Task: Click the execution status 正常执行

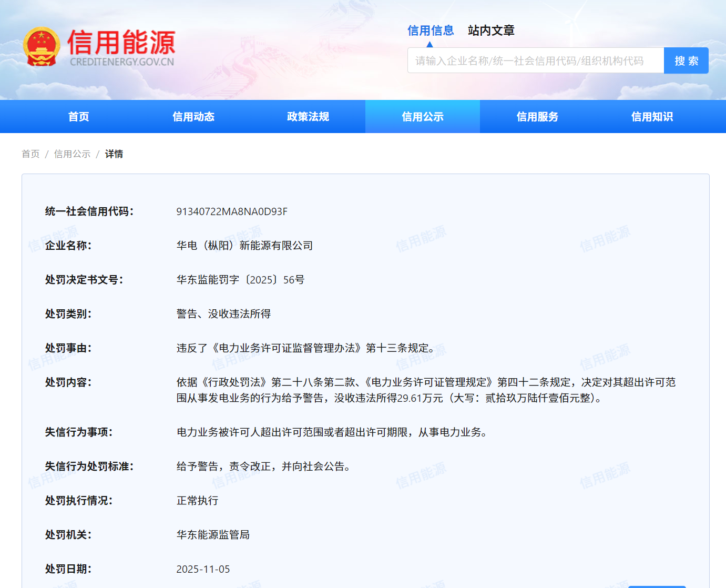Action: 197,501
